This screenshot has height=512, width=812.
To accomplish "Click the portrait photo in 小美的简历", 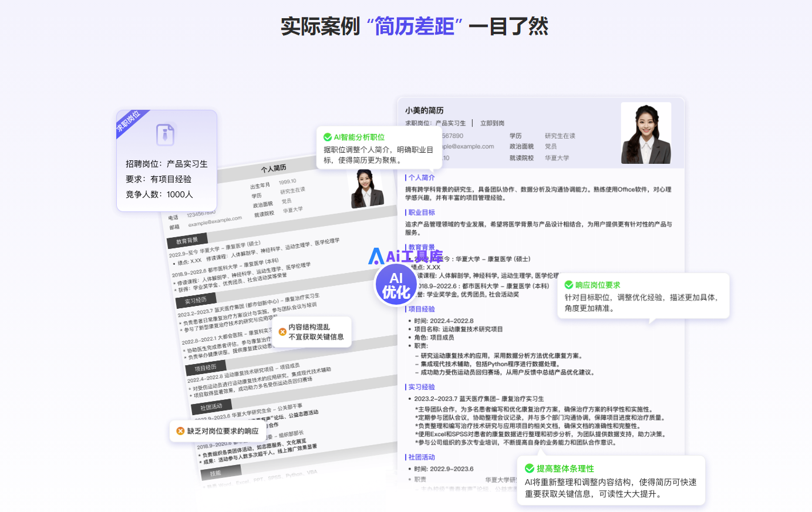I will point(646,133).
